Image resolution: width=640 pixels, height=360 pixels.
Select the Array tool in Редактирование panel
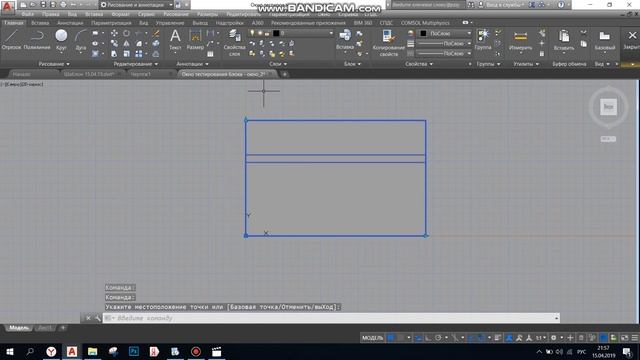point(139,54)
